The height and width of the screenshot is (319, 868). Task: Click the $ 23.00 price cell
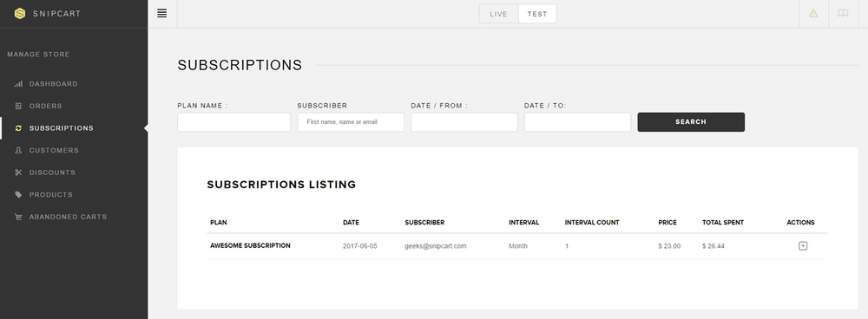click(x=669, y=246)
